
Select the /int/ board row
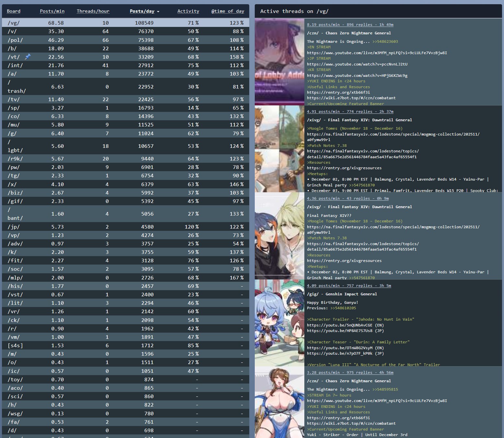pyautogui.click(x=125, y=65)
